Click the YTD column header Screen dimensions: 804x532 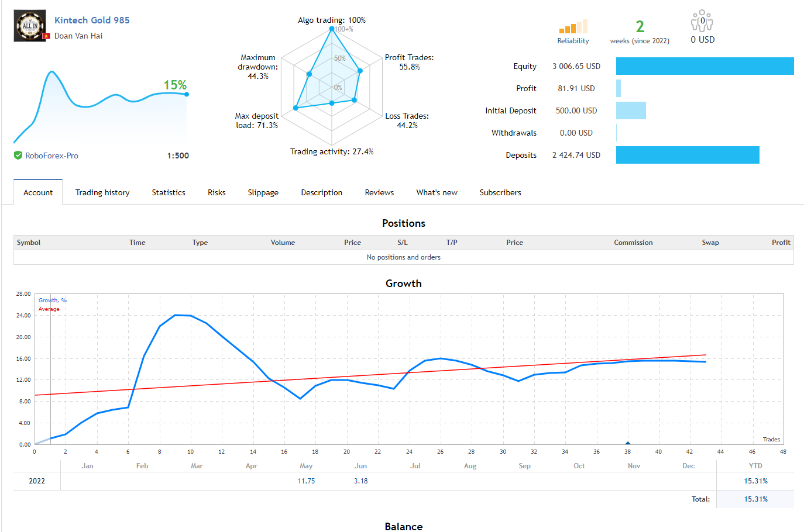point(755,466)
